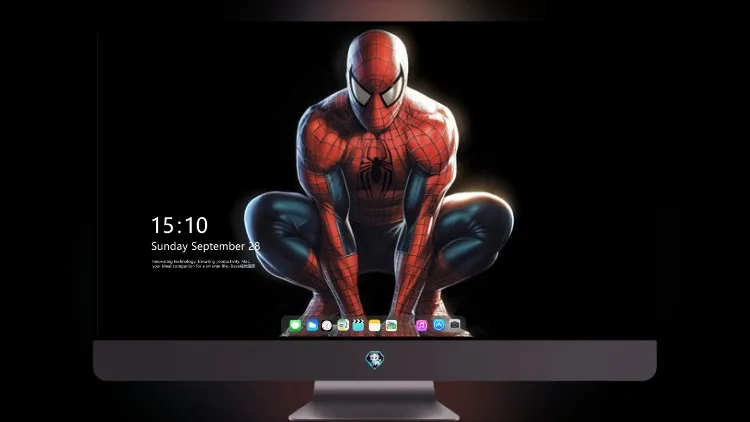Launch the pink Music app in the dock
Screen dimensions: 750x422
421,326
